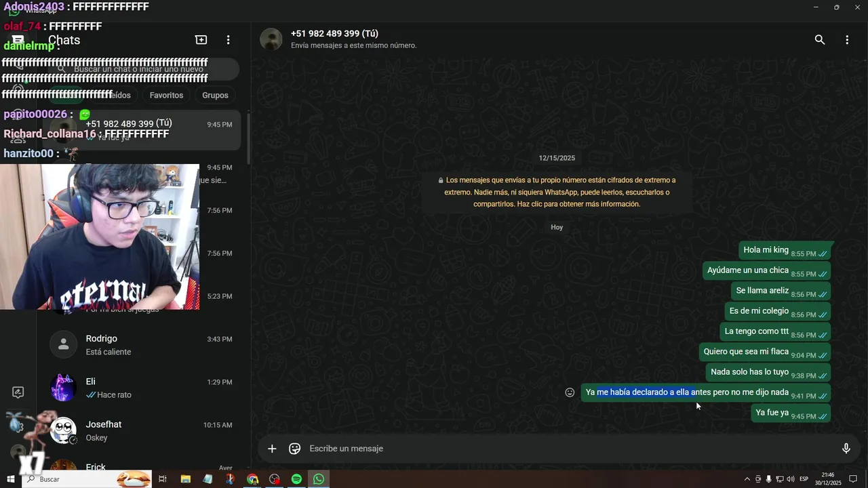This screenshot has height=488, width=868.
Task: Select the 'Hola mi king' message
Action: (x=785, y=251)
